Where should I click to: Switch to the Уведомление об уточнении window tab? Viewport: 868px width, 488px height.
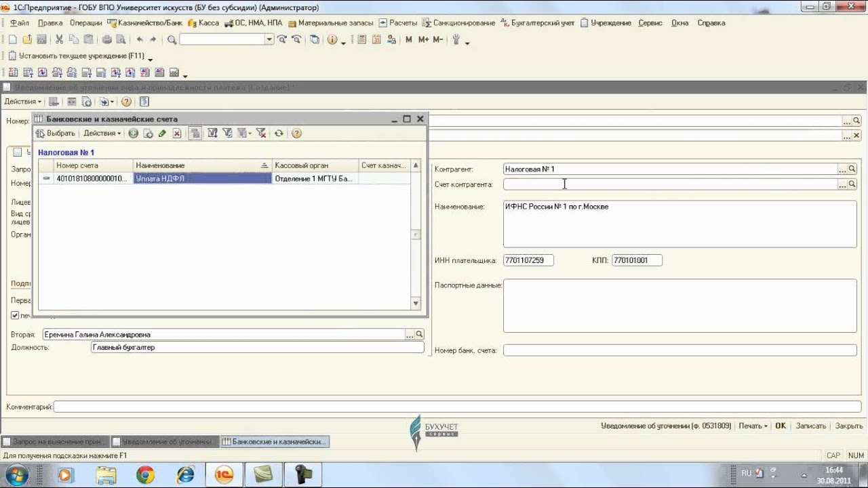pyautogui.click(x=165, y=441)
